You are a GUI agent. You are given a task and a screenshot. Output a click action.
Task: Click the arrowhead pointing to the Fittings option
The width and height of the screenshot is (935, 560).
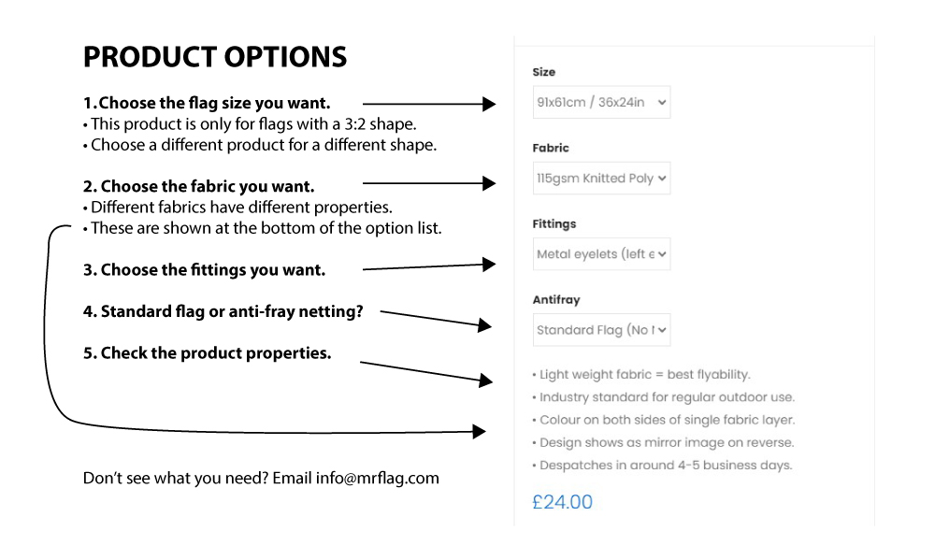[490, 265]
